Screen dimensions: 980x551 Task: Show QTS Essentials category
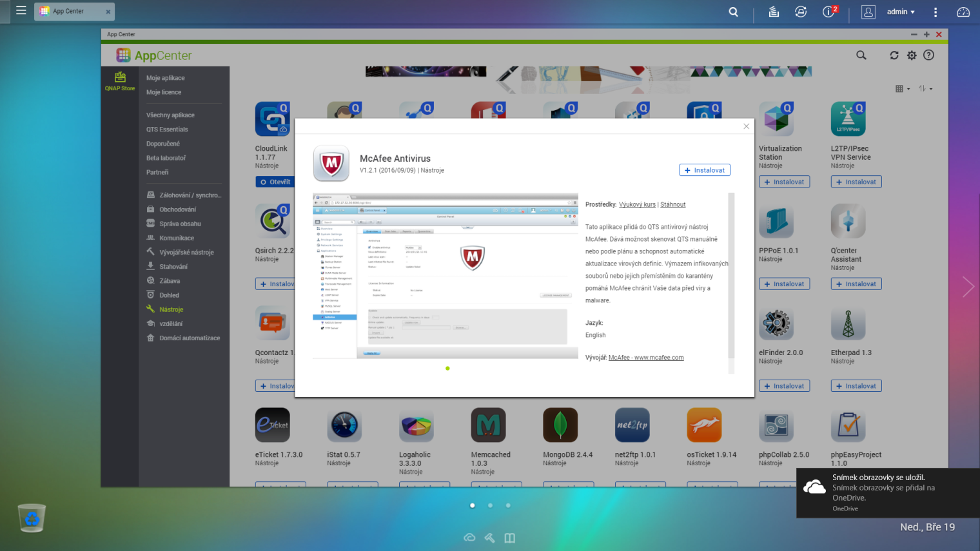167,130
